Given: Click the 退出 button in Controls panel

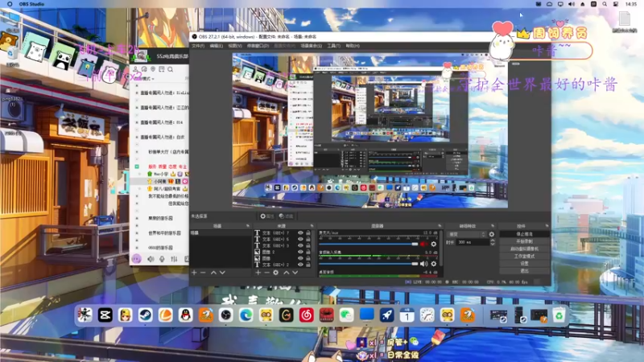Looking at the screenshot, I should pyautogui.click(x=525, y=271).
